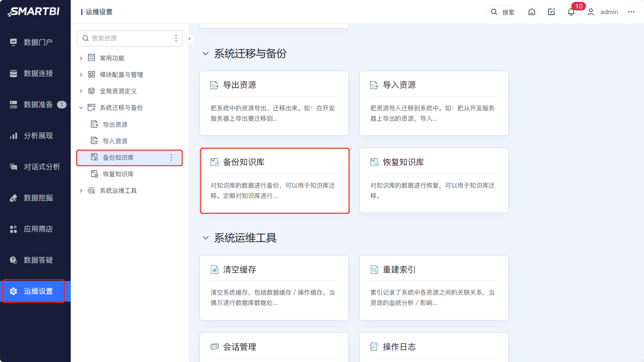Go to the home icon in the top bar
The height and width of the screenshot is (362, 644).
(532, 12)
